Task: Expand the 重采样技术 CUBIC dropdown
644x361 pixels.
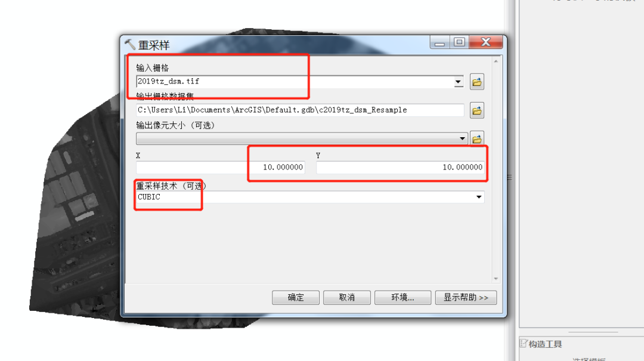Action: pos(479,197)
